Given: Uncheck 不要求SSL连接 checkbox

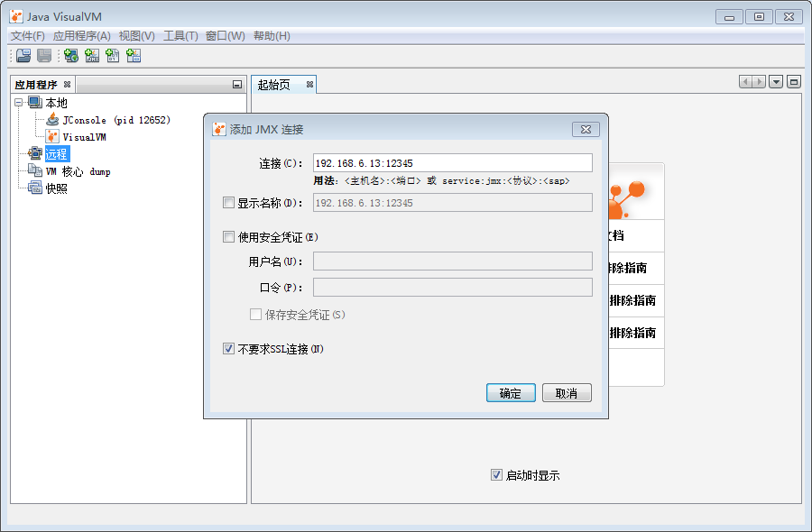Looking at the screenshot, I should coord(228,349).
